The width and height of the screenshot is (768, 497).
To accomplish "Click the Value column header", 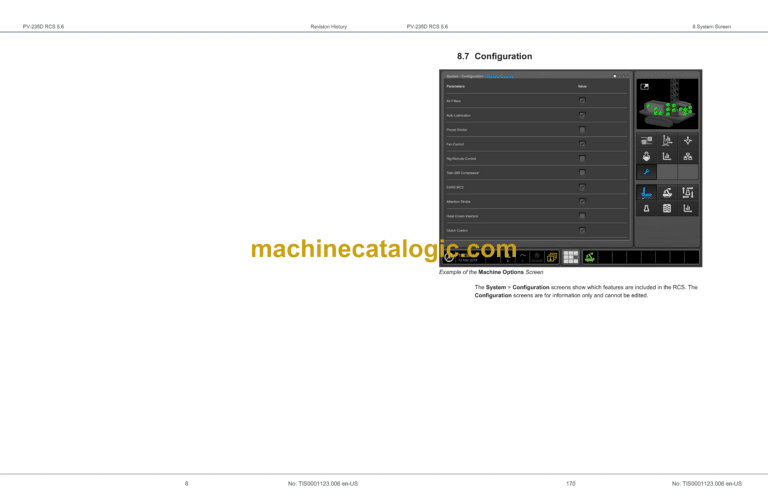I will [x=582, y=87].
